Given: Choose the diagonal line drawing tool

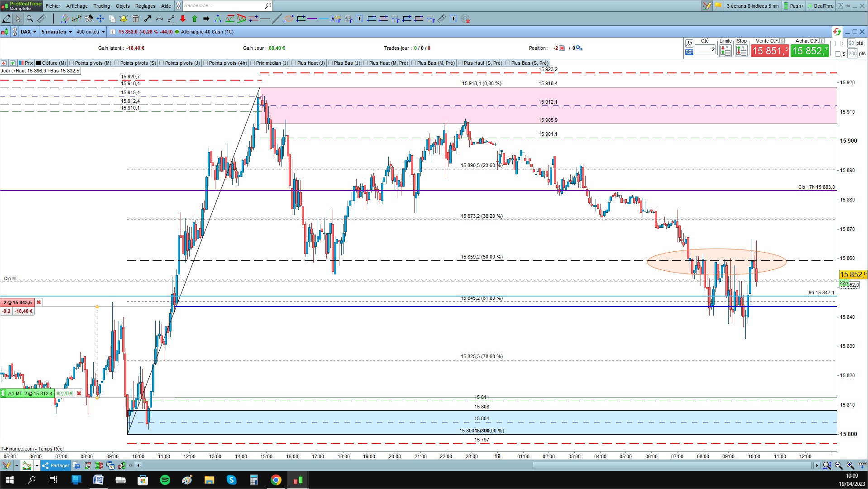Looking at the screenshot, I should click(x=277, y=19).
